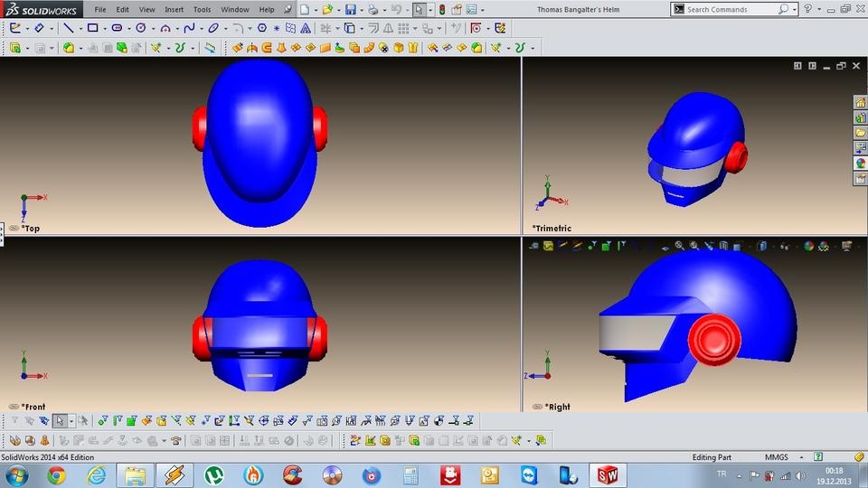Toggle the Filter Edges selection filter
This screenshot has height=488, width=868.
coord(118,421)
